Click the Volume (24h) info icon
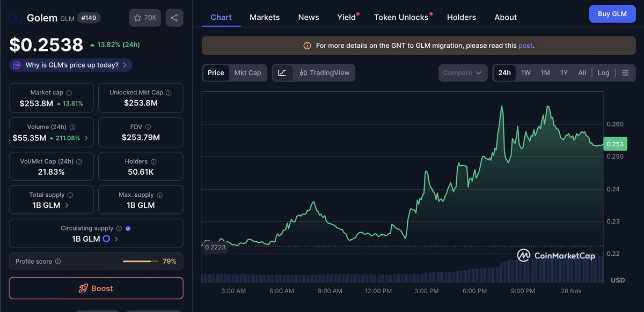Viewport: 644px width, 312px height. [72, 127]
